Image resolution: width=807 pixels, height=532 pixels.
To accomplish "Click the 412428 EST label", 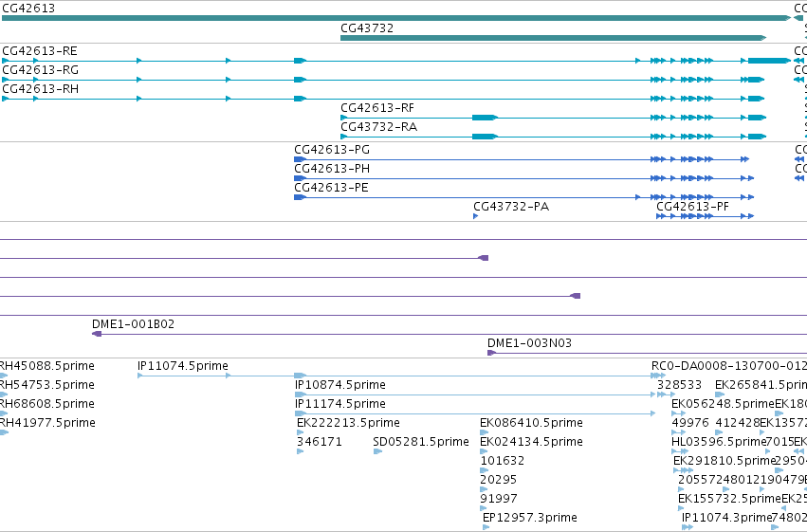I will (x=738, y=423).
